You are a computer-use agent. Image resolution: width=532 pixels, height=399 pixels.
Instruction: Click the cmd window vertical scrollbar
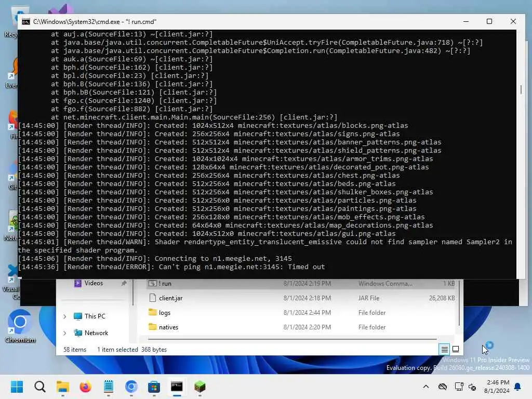[521, 89]
